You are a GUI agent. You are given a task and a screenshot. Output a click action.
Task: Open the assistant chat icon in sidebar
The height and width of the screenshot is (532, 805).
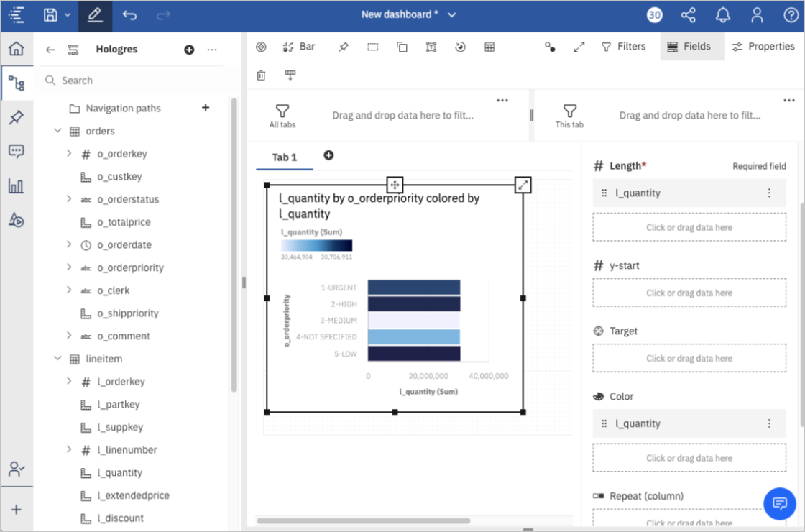click(17, 152)
